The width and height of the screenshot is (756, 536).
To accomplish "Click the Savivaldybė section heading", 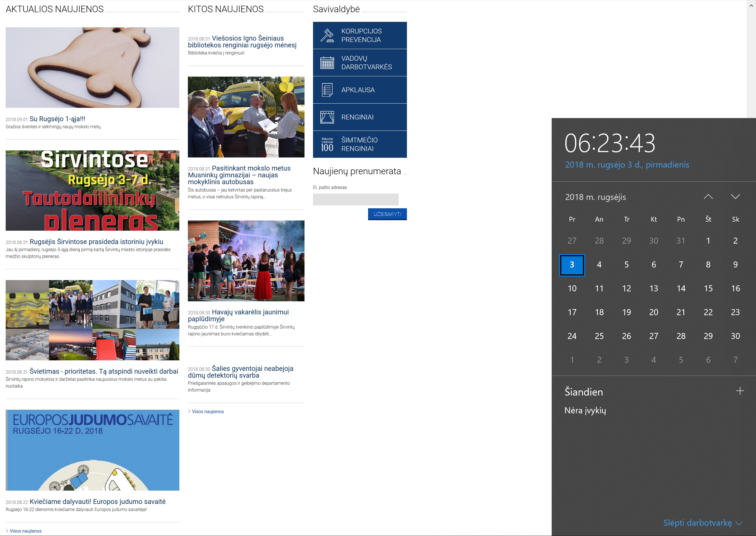I will click(x=336, y=9).
